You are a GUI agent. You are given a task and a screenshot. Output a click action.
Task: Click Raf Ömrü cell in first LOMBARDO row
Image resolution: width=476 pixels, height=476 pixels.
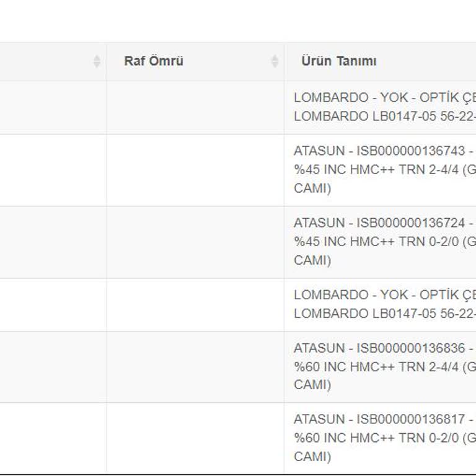(195, 107)
